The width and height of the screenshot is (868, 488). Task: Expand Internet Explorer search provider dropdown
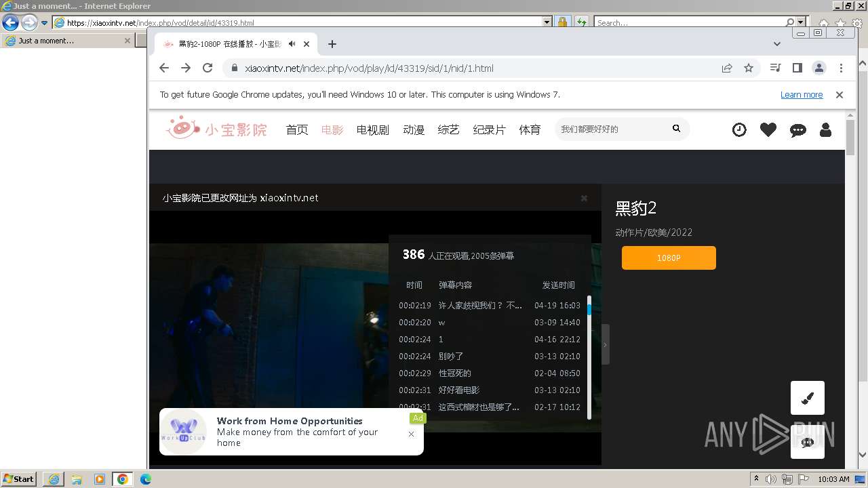802,22
